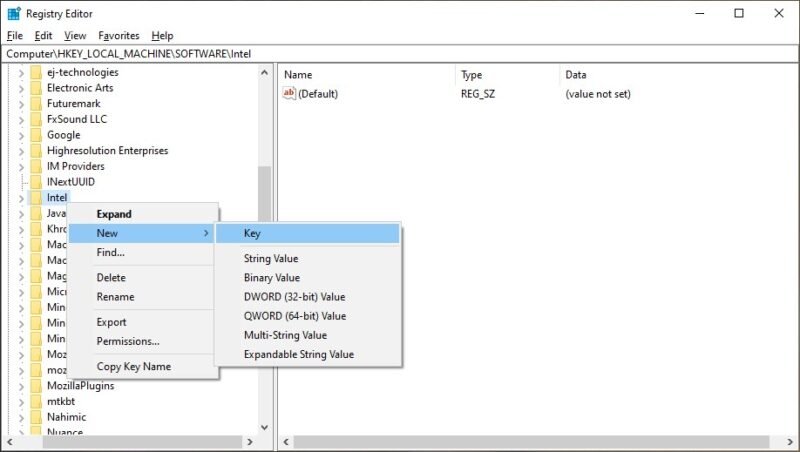This screenshot has width=800, height=452.
Task: Expand the ej-technologies key
Action: (21, 72)
